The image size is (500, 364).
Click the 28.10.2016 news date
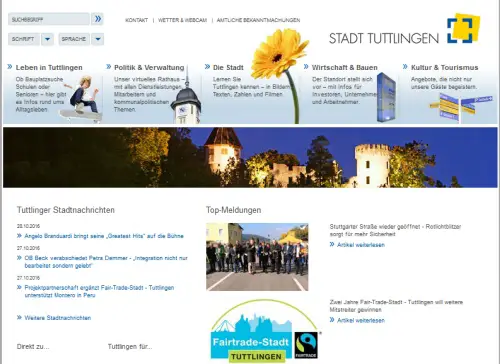pyautogui.click(x=28, y=226)
